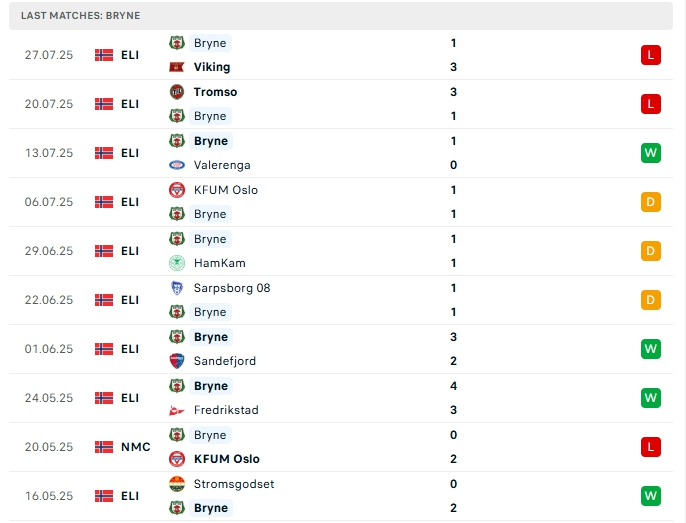Image resolution: width=686 pixels, height=523 pixels.
Task: Click the Norway flag on the 27.07.25 row
Action: (104, 55)
